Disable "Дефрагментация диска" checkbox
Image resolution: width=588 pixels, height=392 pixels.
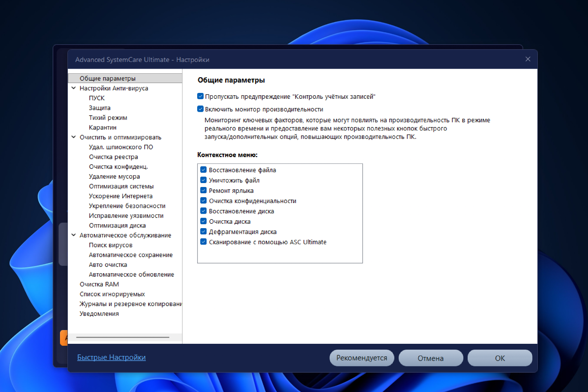coord(203,232)
